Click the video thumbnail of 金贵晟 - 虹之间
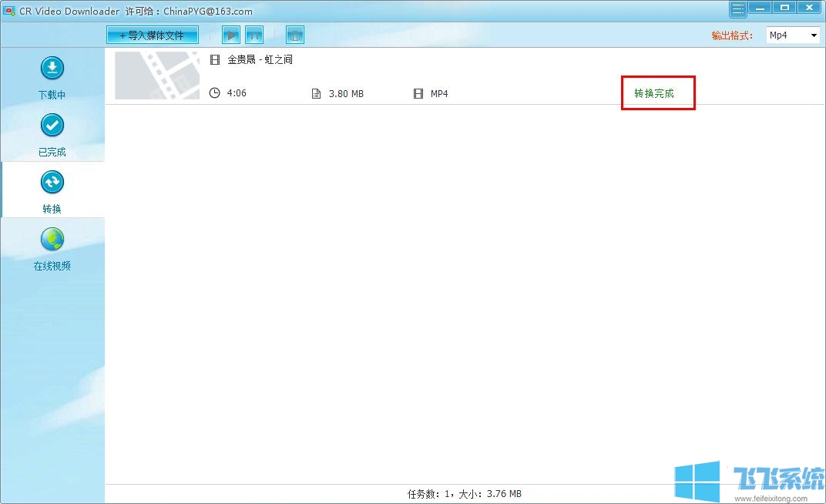The image size is (826, 504). [x=157, y=76]
